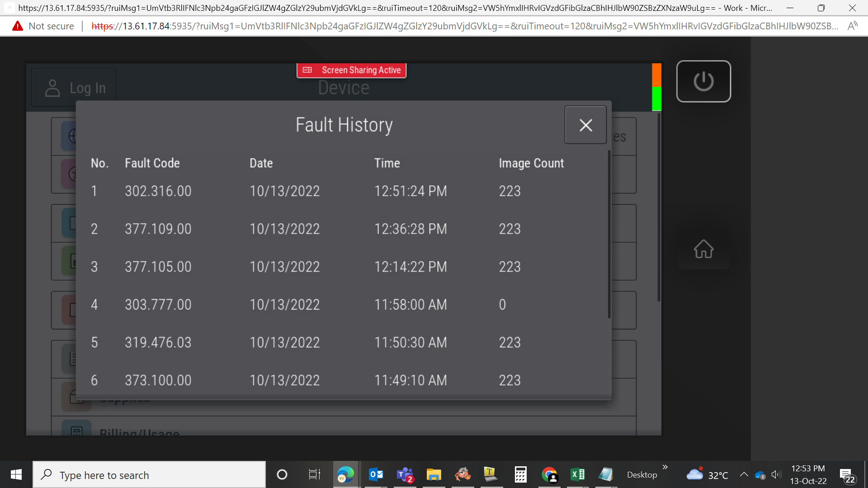Select fault row 302.316.00

[344, 191]
